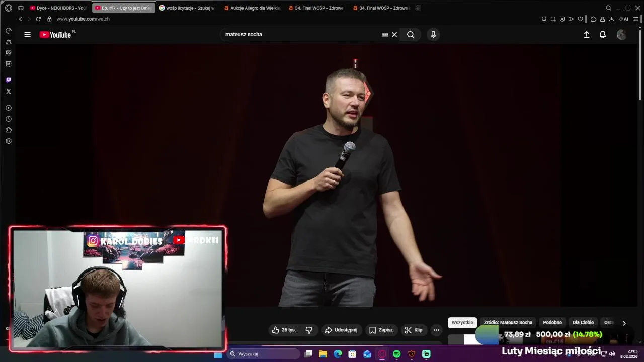
Task: Open the AI assistant toolbar button
Action: pyautogui.click(x=623, y=19)
